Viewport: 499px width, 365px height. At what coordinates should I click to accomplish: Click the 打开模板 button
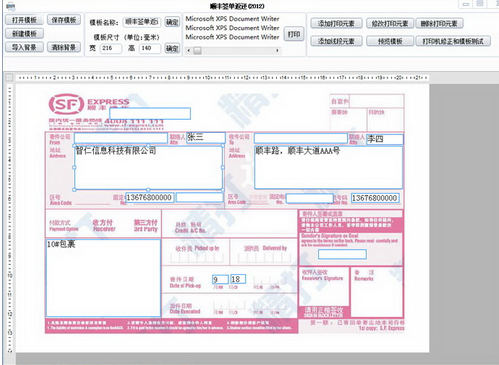24,20
